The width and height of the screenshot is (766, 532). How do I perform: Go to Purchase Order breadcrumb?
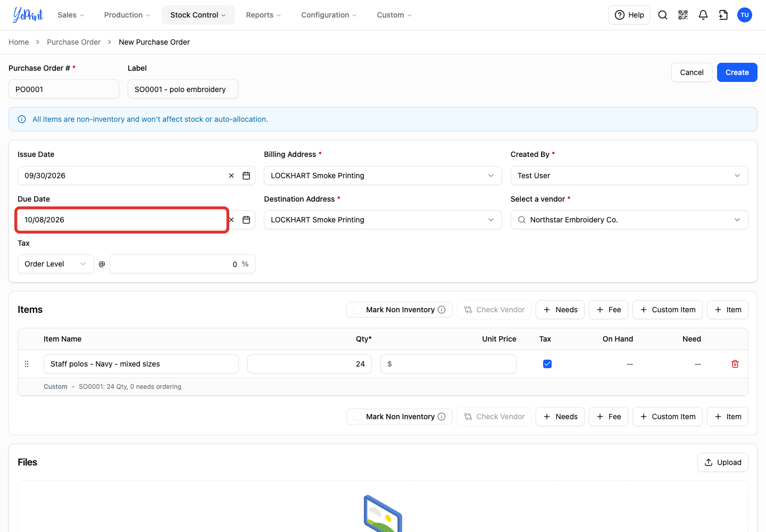click(73, 42)
